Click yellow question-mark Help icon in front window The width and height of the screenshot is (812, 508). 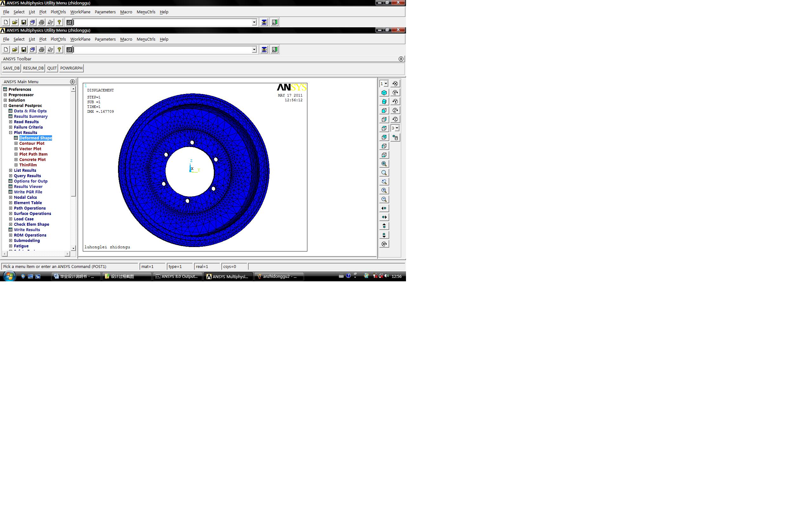pos(59,50)
